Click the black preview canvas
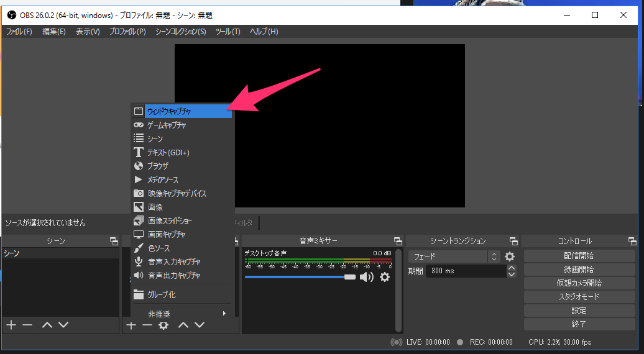 click(320, 125)
